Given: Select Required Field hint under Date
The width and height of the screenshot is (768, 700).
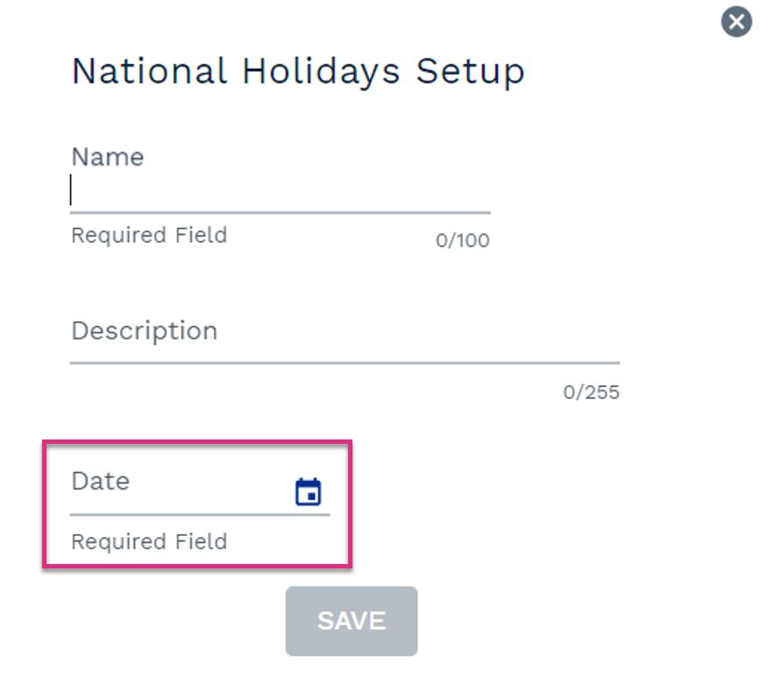Looking at the screenshot, I should 149,542.
